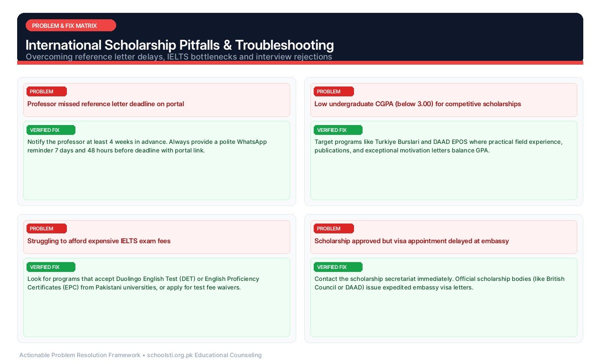
Task: Click the fix text 'Contact the scholarship secretariat immediately'
Action: (x=440, y=283)
